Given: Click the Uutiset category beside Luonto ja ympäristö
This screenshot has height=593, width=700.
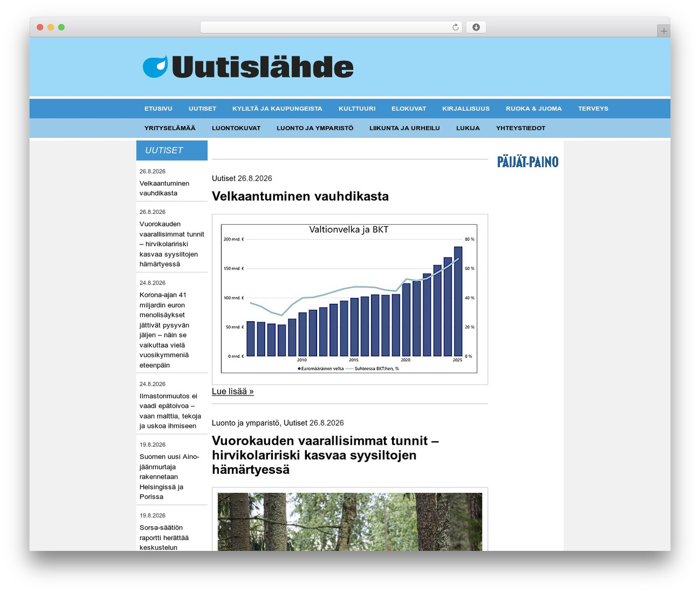Looking at the screenshot, I should tap(295, 423).
